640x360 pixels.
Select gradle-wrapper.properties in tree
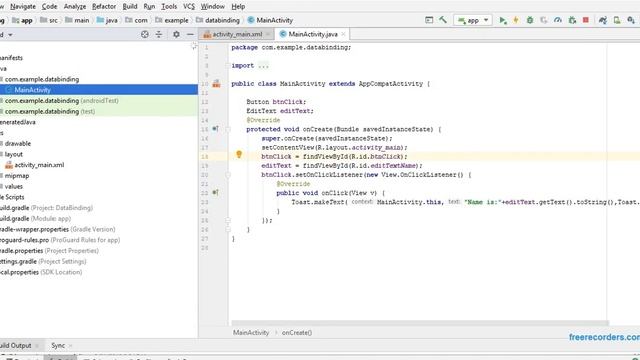click(x=58, y=229)
